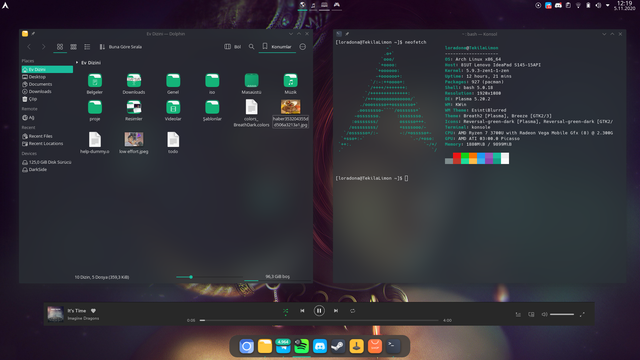Open the Dolphin search tool

251,47
